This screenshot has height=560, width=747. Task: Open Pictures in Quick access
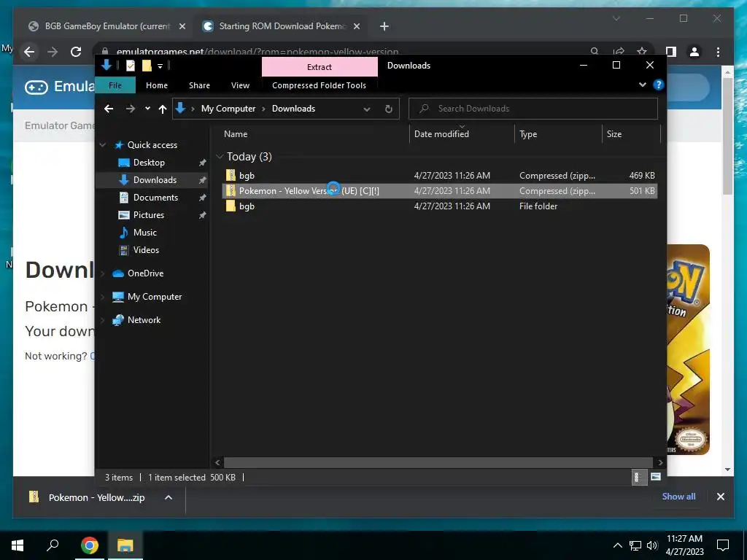tap(148, 215)
